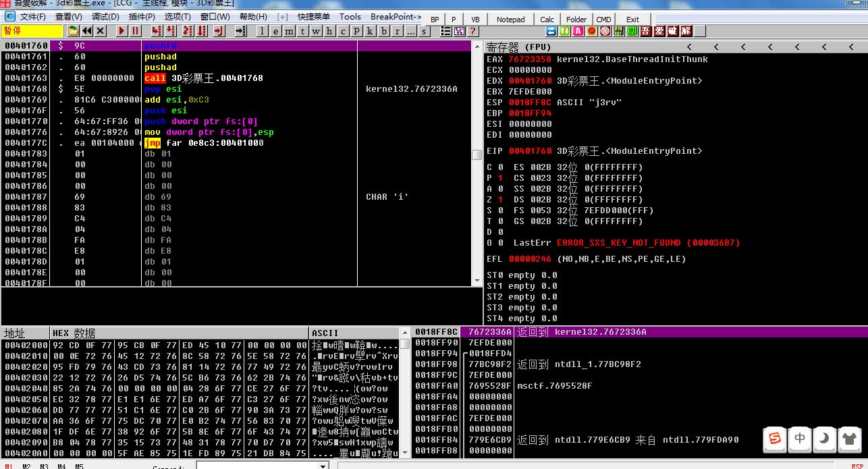Click the blue swap arrows plugin icon
Image resolution: width=868 pixels, height=469 pixels.
coord(551,31)
